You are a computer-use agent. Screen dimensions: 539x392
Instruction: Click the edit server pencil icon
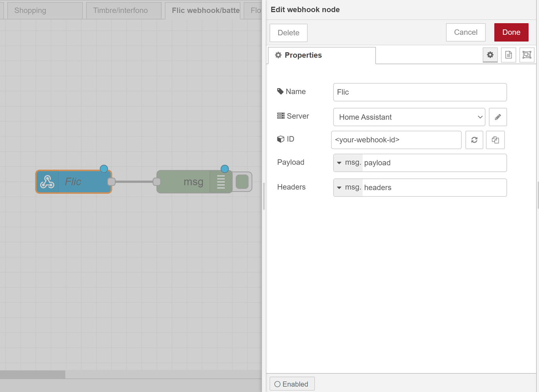point(498,117)
